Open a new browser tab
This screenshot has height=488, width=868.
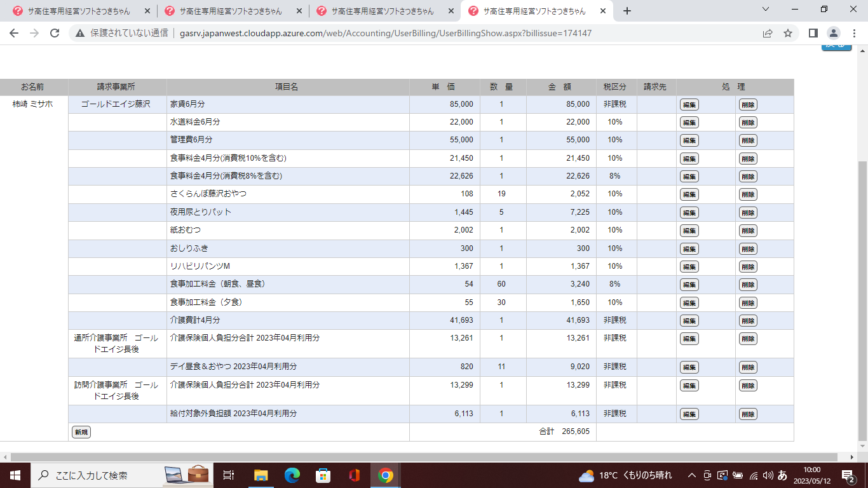coord(627,11)
